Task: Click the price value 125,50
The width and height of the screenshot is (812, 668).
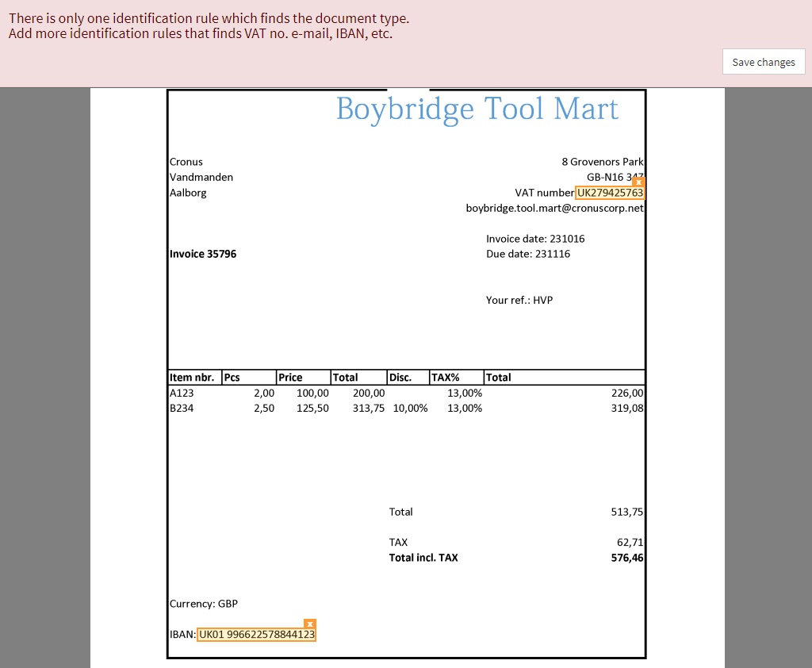Action: (x=312, y=409)
